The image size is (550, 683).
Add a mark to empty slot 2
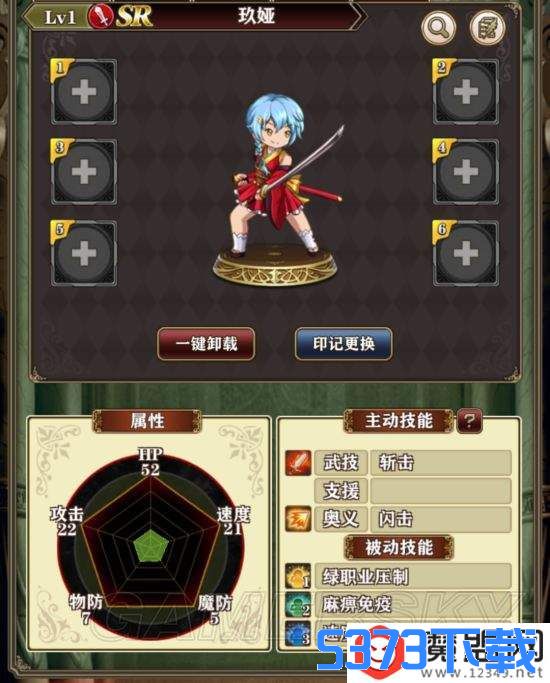tap(466, 91)
